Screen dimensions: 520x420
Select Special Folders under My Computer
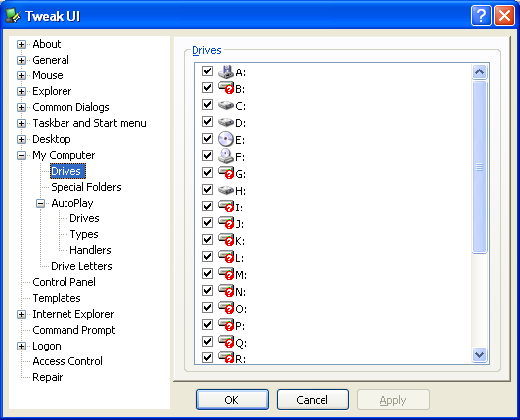[86, 187]
